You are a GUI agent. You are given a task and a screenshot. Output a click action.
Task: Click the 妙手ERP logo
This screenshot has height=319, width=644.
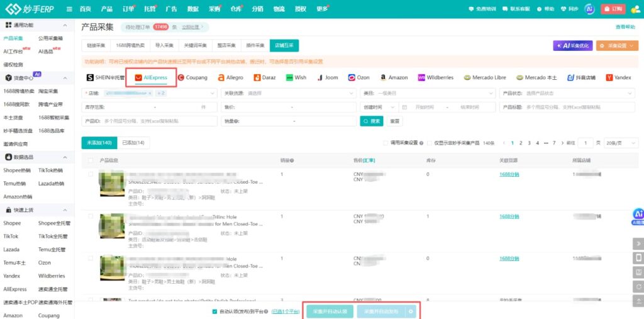(30, 9)
